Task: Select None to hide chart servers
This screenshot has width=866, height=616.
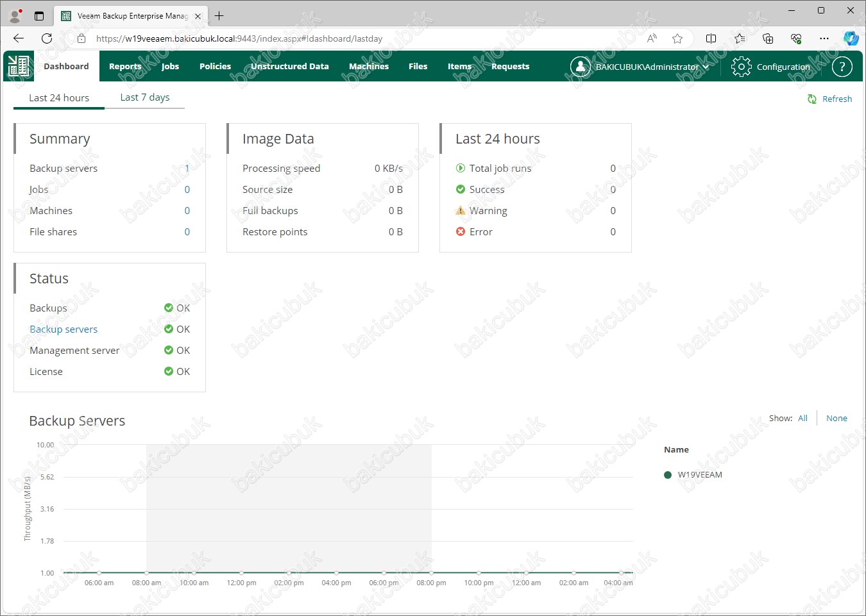Action: [x=836, y=418]
